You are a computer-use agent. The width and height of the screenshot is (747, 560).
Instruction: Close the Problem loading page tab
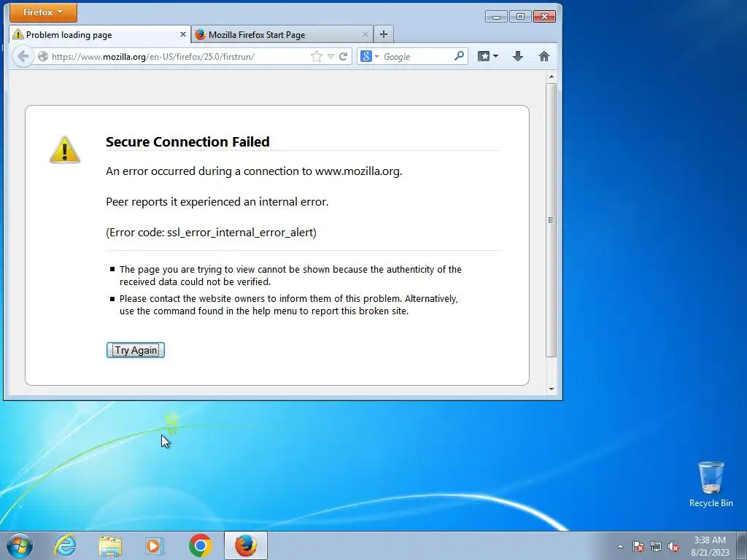click(x=183, y=35)
